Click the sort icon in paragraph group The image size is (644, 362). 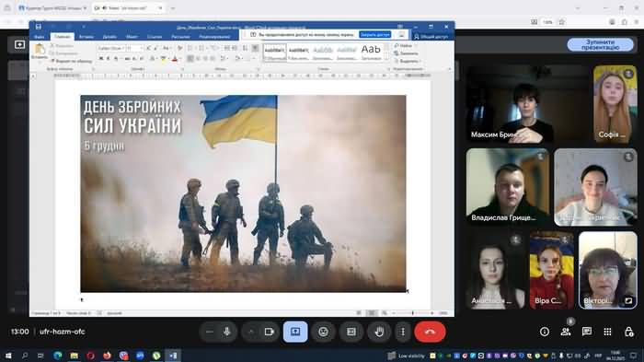point(246,48)
